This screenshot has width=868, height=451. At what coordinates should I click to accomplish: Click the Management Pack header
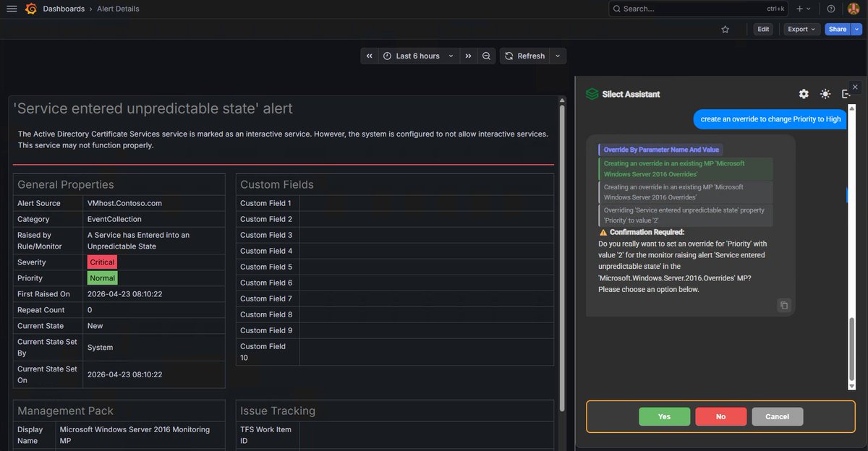click(x=65, y=411)
